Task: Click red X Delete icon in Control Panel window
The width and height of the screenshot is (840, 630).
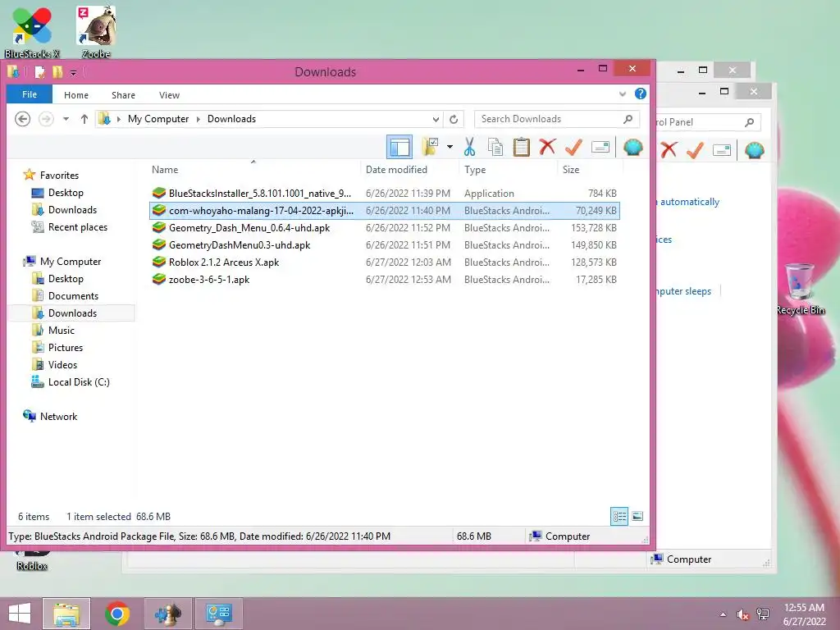Action: pos(668,150)
